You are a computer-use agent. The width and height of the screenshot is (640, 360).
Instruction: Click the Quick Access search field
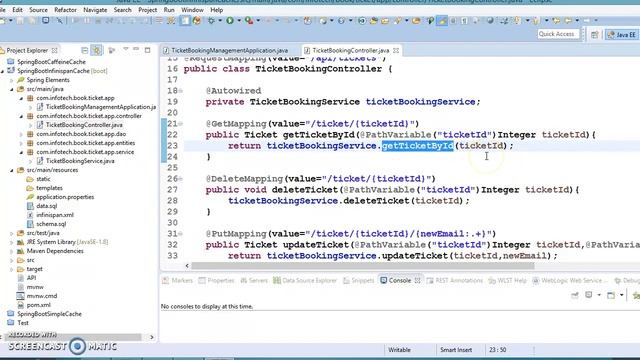(x=558, y=34)
